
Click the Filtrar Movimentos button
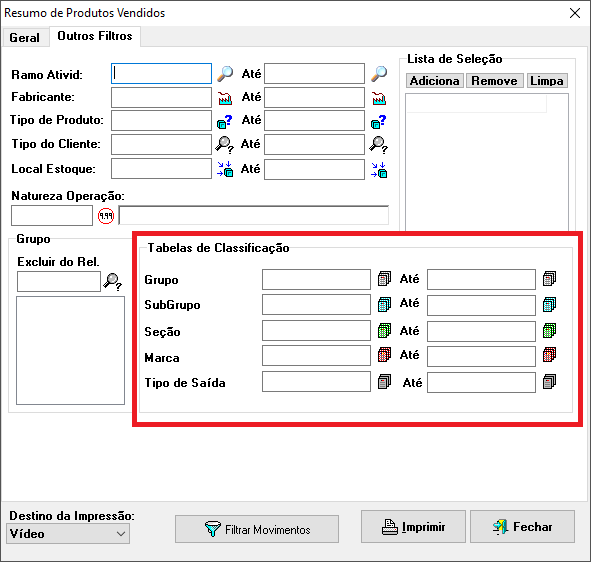[257, 529]
